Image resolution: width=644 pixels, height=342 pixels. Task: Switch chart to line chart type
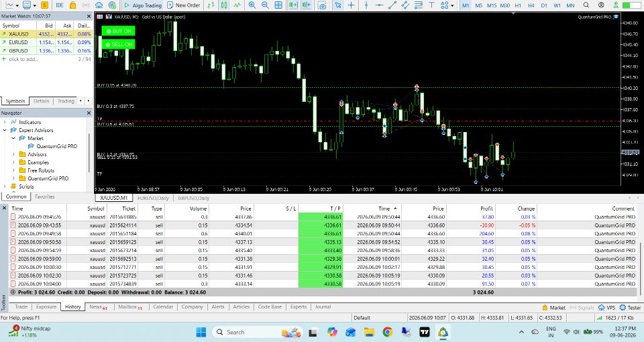coord(237,5)
